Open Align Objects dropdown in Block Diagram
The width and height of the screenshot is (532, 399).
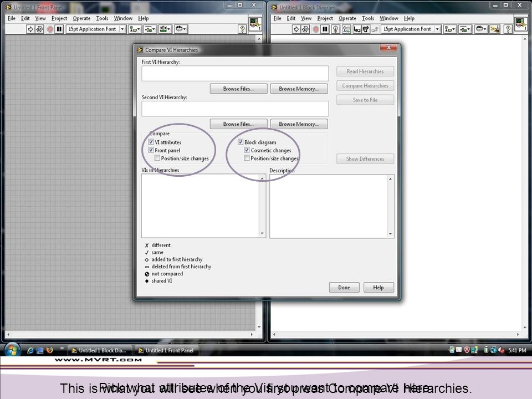click(450, 29)
